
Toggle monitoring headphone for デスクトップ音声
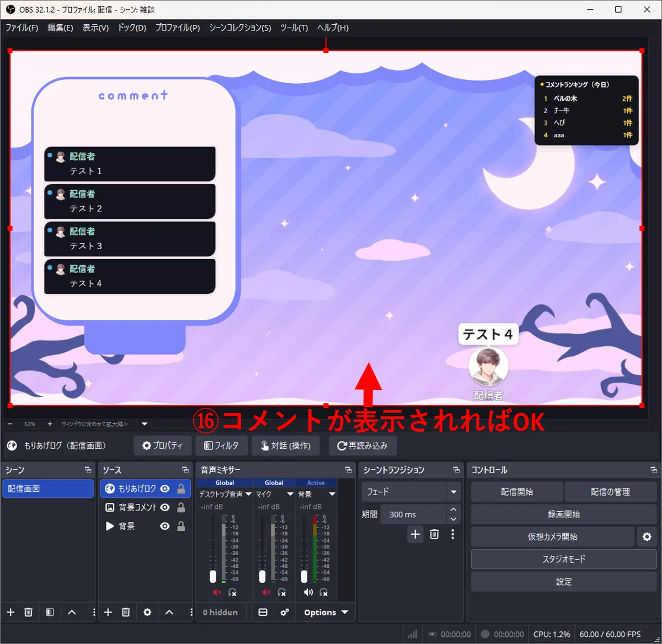click(x=233, y=592)
